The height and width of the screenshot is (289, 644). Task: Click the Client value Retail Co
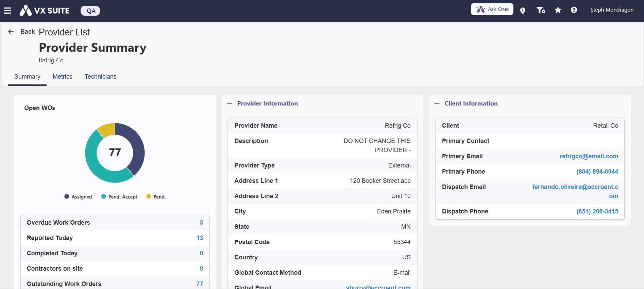tap(606, 126)
